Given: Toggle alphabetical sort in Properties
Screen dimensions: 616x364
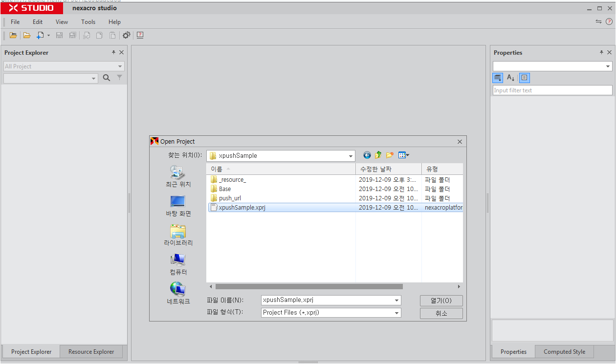Looking at the screenshot, I should point(510,78).
